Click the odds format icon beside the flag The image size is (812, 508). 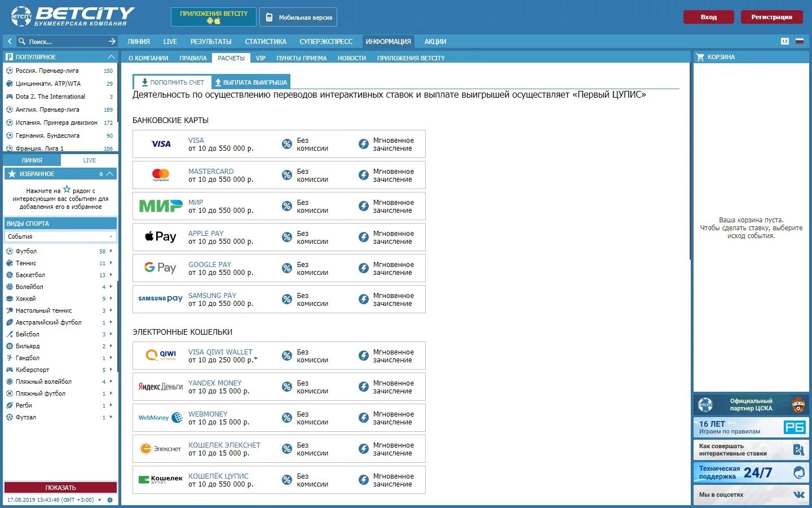click(x=785, y=41)
